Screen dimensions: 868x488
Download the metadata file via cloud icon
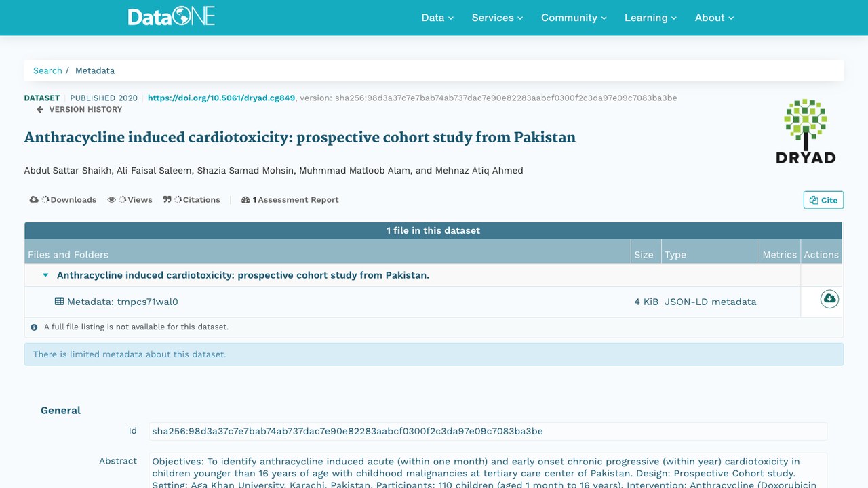(829, 299)
